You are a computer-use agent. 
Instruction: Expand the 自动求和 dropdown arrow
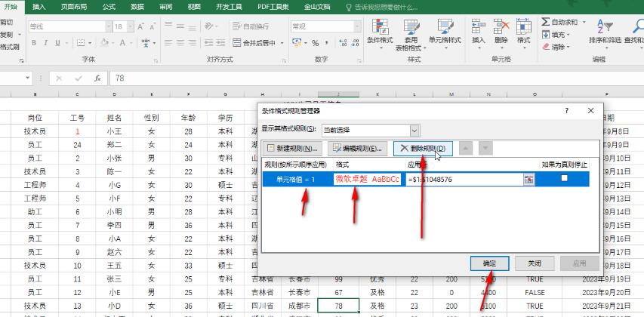583,22
